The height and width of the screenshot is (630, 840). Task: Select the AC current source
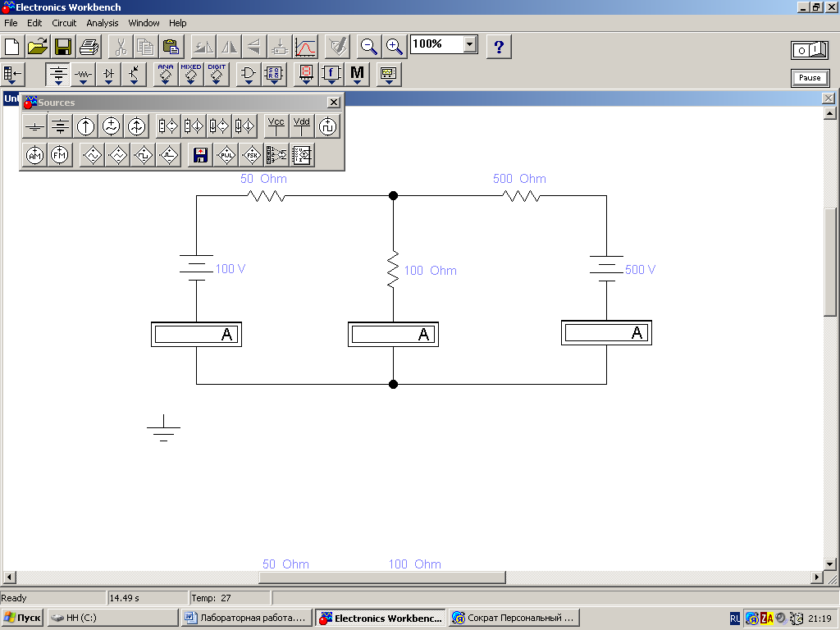tap(137, 126)
